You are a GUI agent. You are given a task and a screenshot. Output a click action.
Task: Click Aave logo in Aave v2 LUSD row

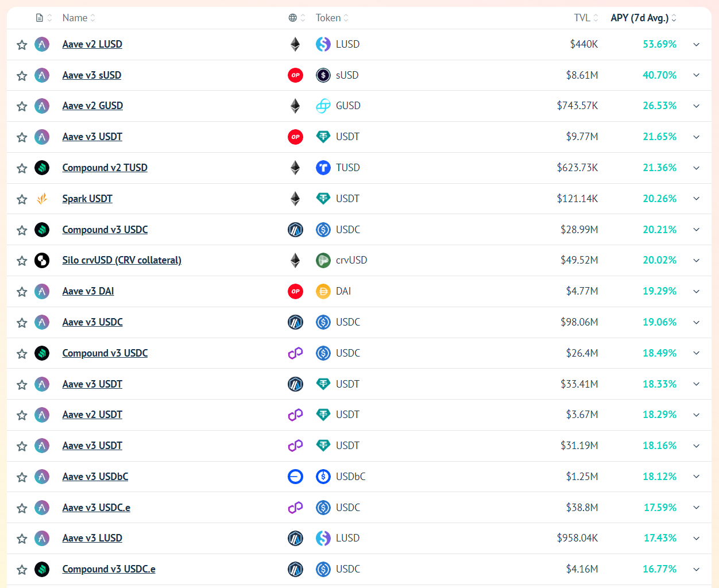[x=42, y=44]
